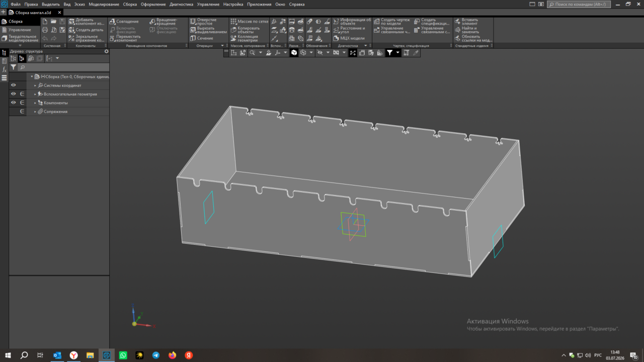Open the Моделирование menu
The image size is (644, 362).
click(104, 4)
